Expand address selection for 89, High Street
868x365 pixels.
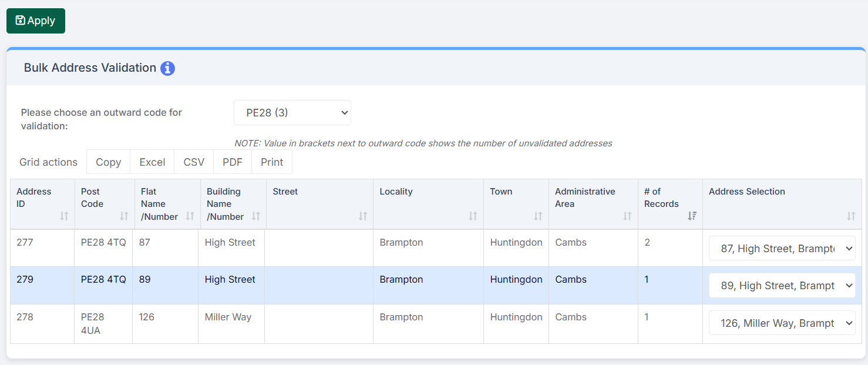tap(782, 286)
